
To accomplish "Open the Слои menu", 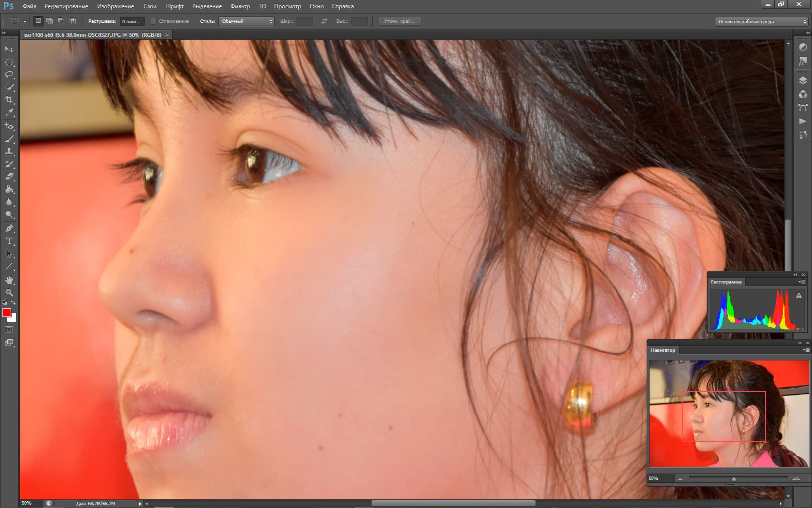I will 150,6.
